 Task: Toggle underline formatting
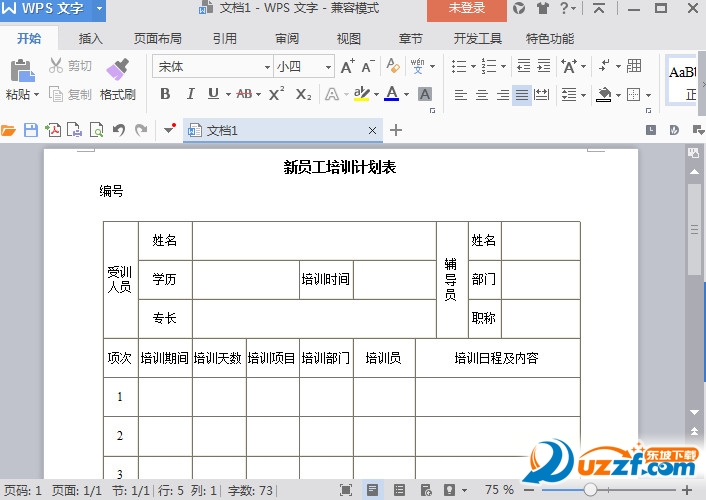pyautogui.click(x=213, y=94)
